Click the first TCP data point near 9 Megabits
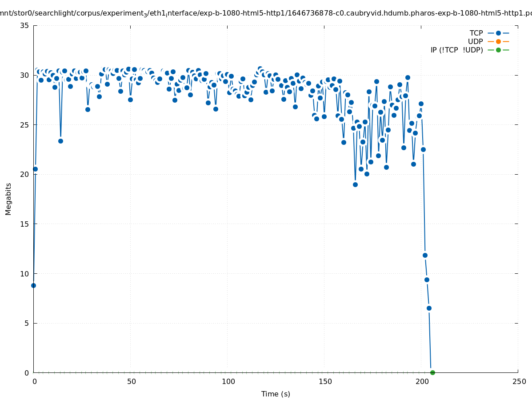The image size is (532, 400). click(x=33, y=285)
